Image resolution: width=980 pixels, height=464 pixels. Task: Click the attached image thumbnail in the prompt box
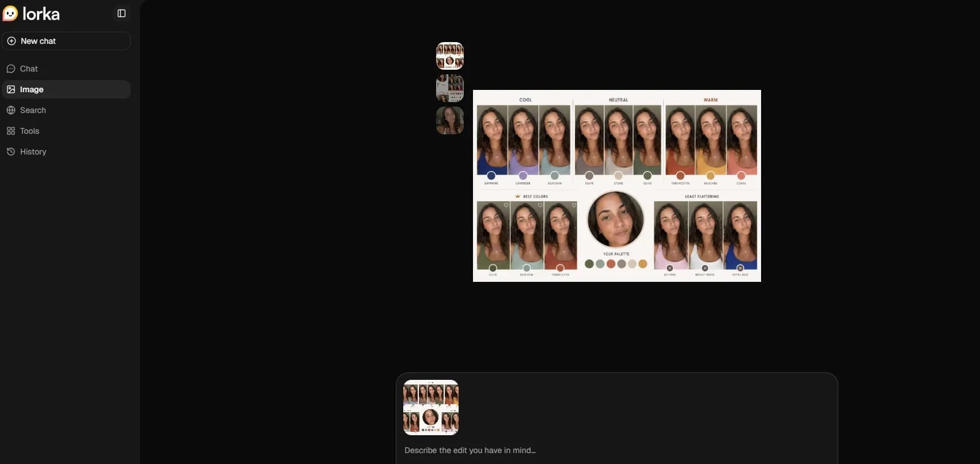[431, 408]
